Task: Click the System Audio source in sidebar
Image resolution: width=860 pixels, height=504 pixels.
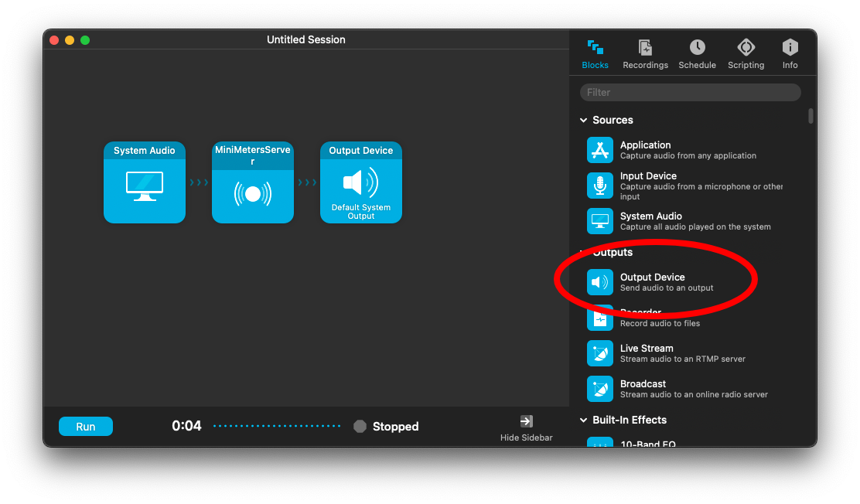Action: (x=600, y=221)
